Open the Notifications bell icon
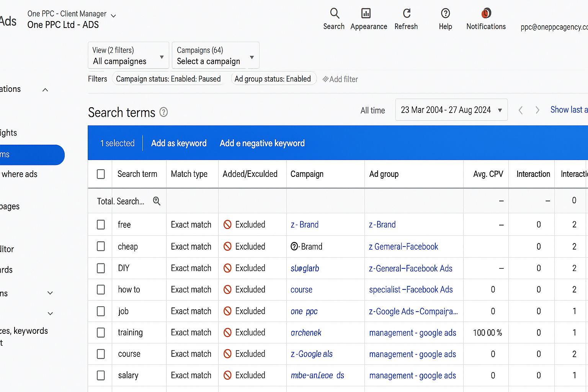Screen dimensions: 588x392 pyautogui.click(x=486, y=13)
